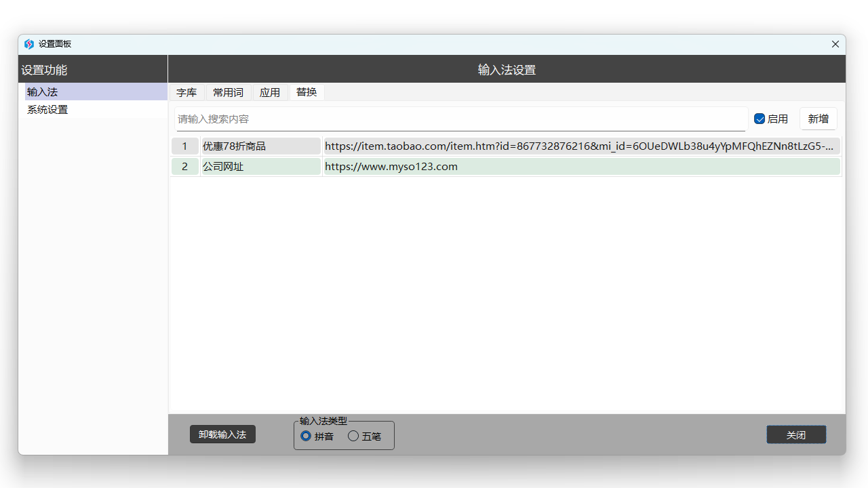Click the search input field
Screen dimensions: 868x488
(x=461, y=119)
